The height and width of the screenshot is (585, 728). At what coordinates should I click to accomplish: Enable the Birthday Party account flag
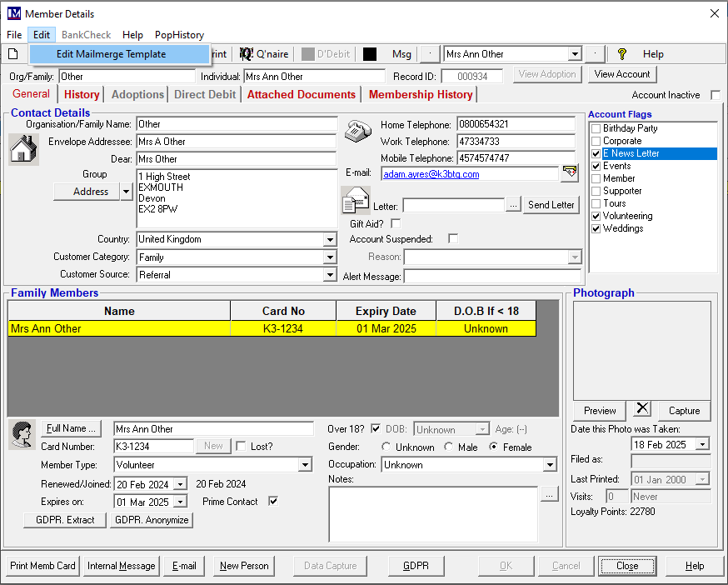tap(596, 128)
